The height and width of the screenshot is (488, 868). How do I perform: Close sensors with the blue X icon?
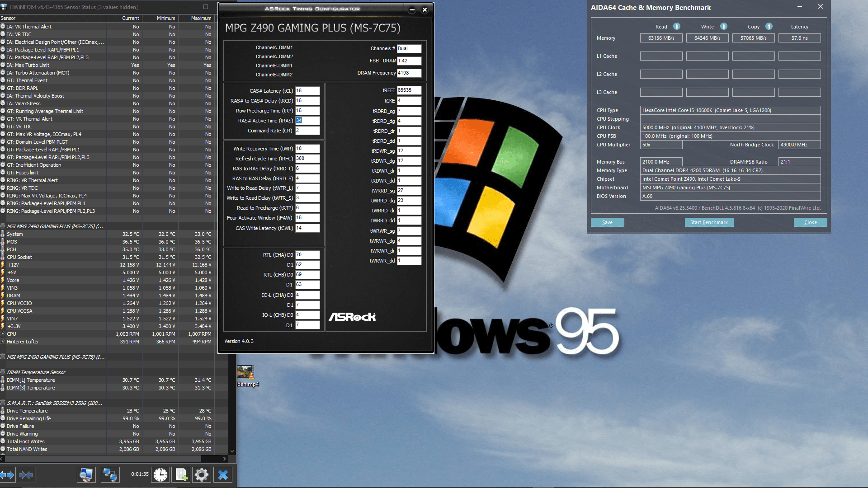pos(223,475)
